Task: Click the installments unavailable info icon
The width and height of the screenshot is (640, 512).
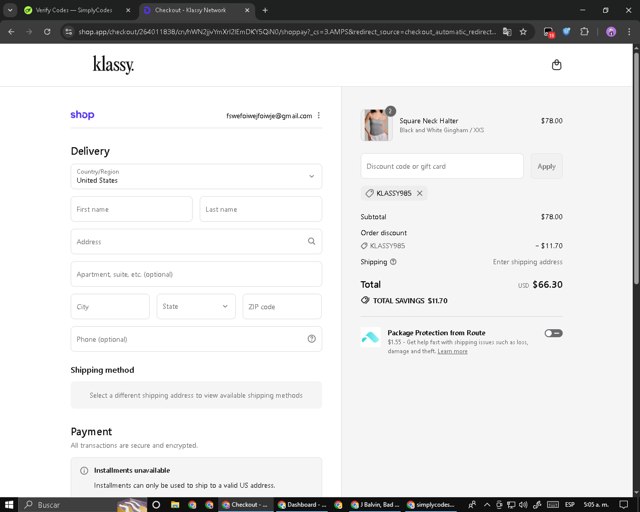Action: (x=84, y=470)
